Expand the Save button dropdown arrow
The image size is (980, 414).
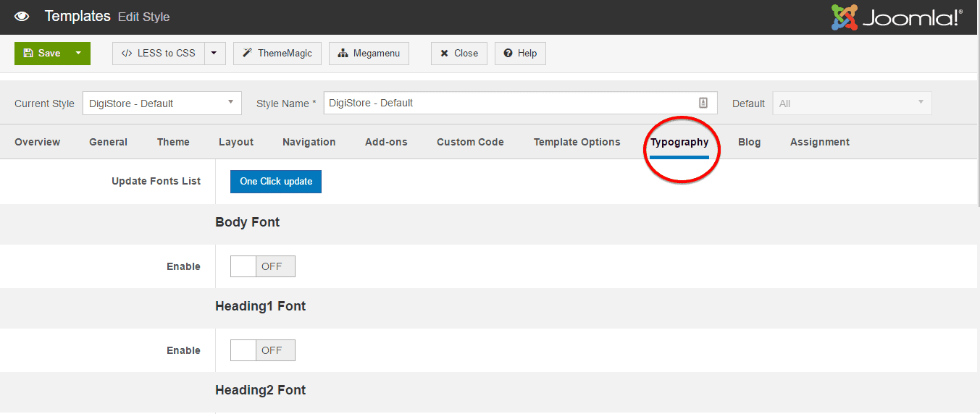click(78, 53)
